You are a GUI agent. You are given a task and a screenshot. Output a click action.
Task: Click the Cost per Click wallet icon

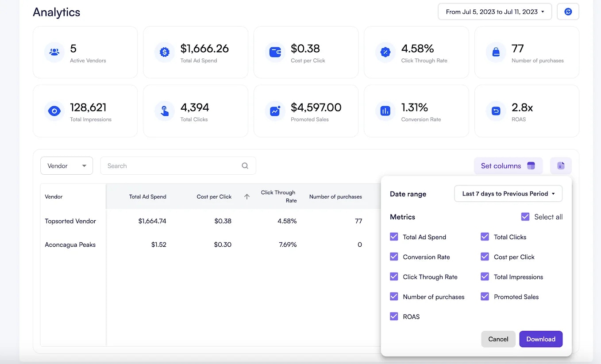(x=275, y=52)
